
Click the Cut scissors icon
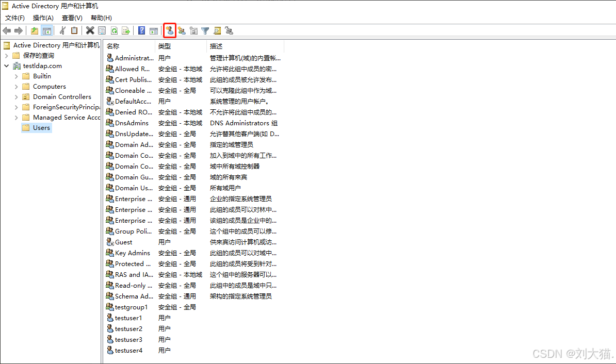[62, 30]
